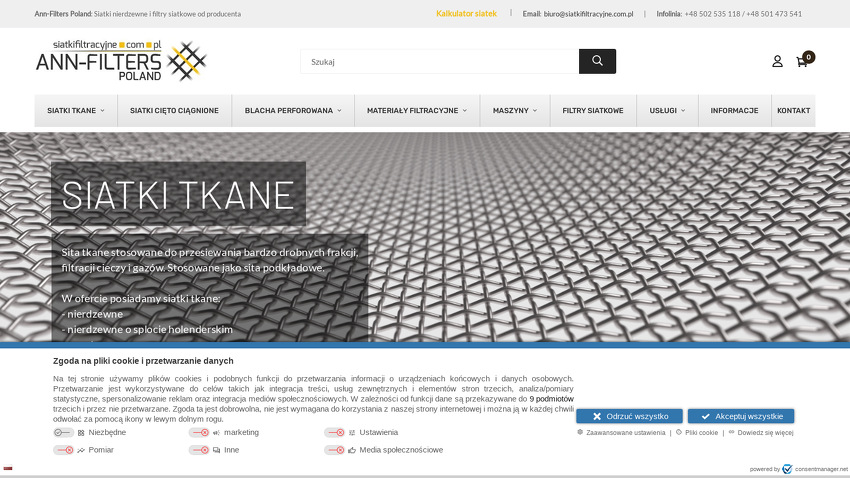This screenshot has width=850, height=478.
Task: Click the Ann-Filters Poland logo
Action: pyautogui.click(x=121, y=61)
